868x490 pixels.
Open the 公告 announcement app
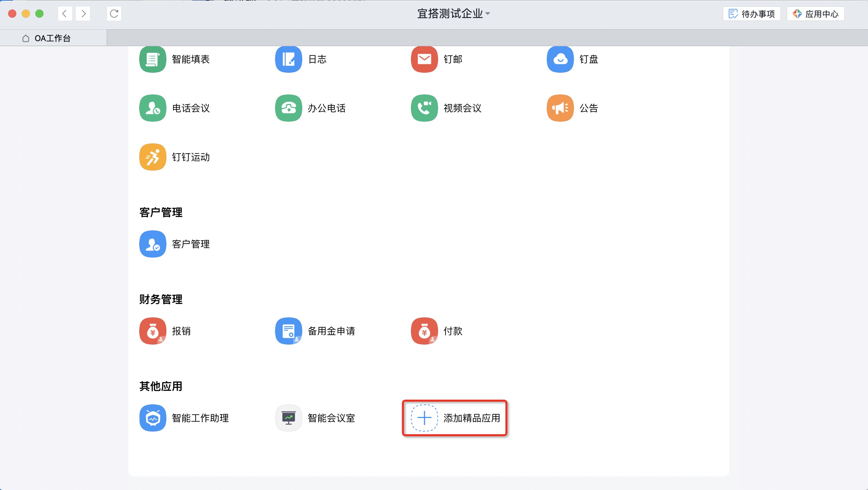click(x=560, y=108)
